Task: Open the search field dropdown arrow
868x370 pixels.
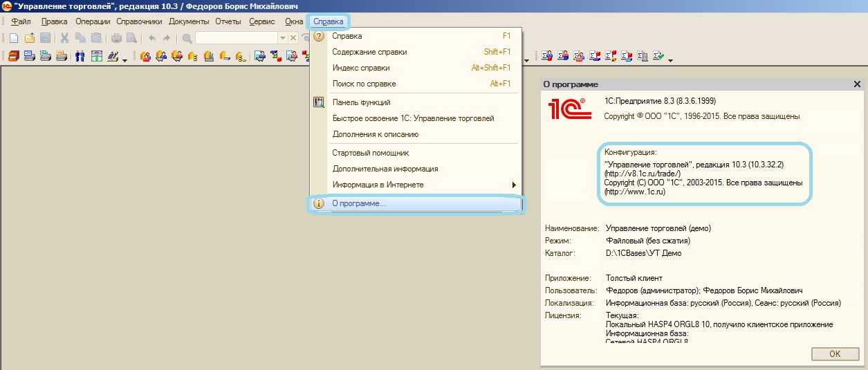Action: pyautogui.click(x=282, y=38)
